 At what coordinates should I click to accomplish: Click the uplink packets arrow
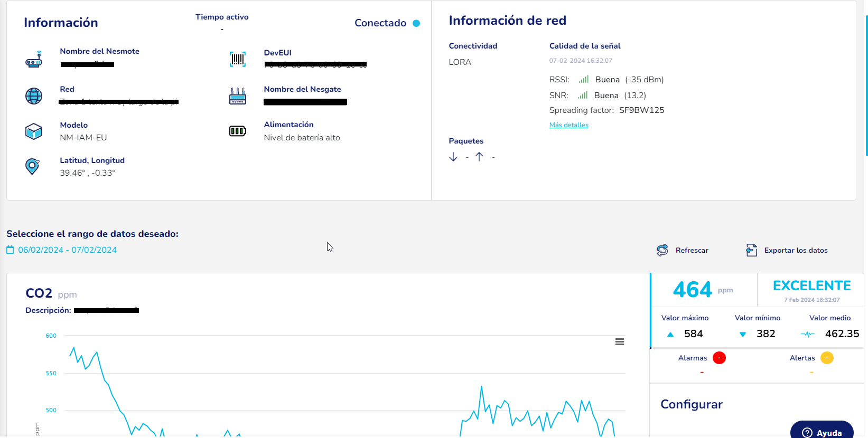pyautogui.click(x=479, y=157)
